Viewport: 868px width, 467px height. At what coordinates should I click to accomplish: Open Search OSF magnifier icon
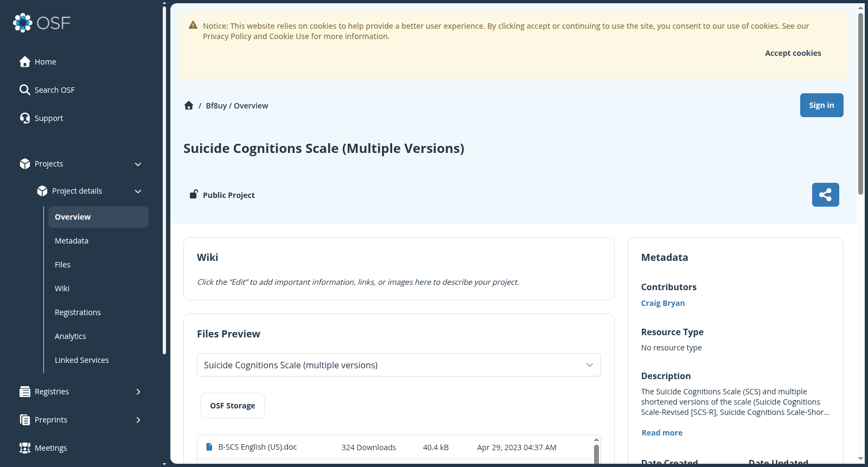point(25,90)
